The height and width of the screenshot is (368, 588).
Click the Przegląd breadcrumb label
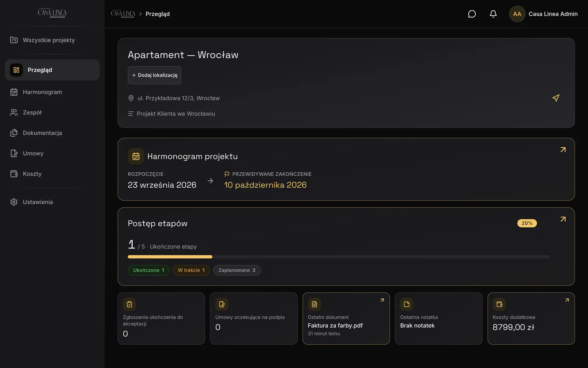pos(157,14)
